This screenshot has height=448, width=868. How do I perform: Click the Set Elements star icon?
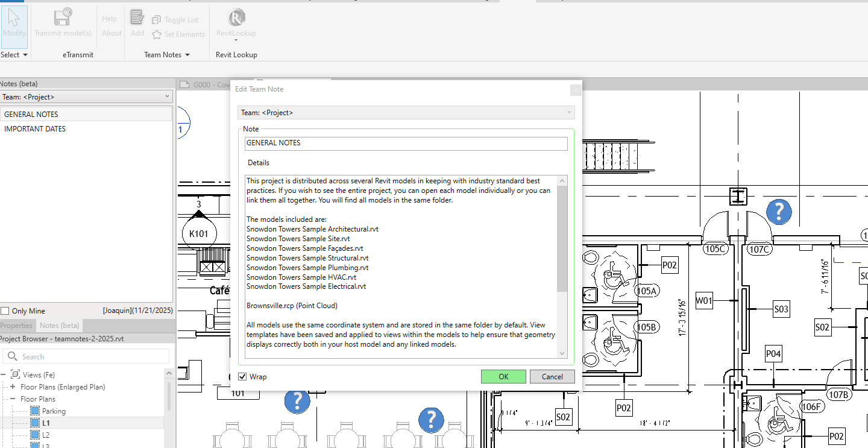click(x=157, y=34)
